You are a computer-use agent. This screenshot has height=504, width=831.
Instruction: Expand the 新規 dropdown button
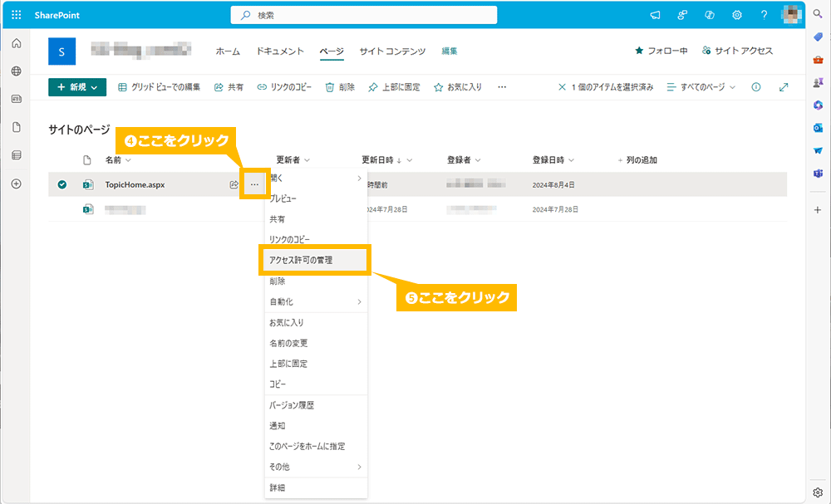77,87
